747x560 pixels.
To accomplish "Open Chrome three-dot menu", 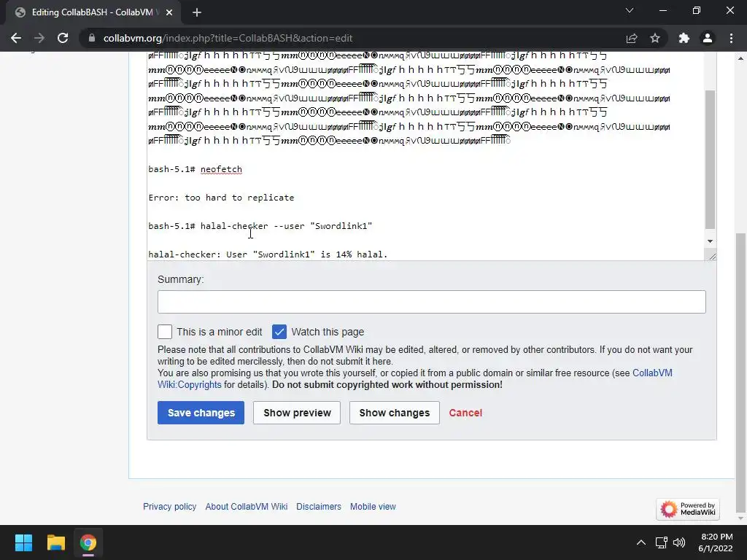I will (731, 38).
